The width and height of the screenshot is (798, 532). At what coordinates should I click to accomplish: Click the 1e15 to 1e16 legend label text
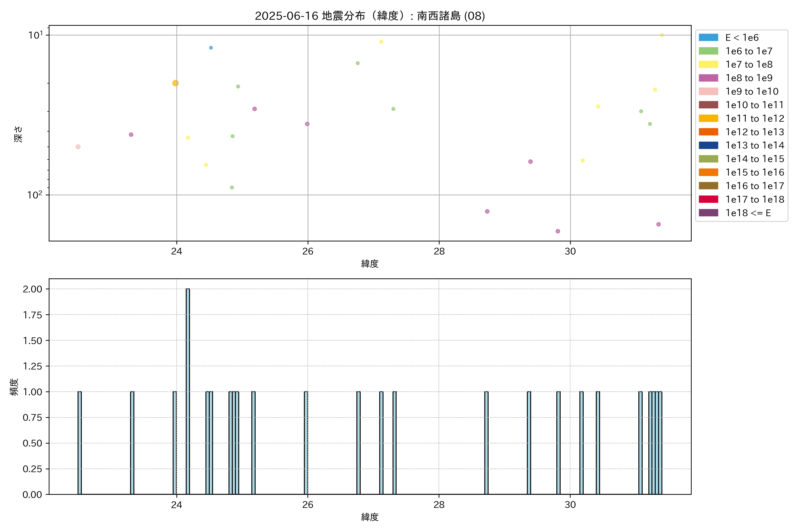coord(755,172)
